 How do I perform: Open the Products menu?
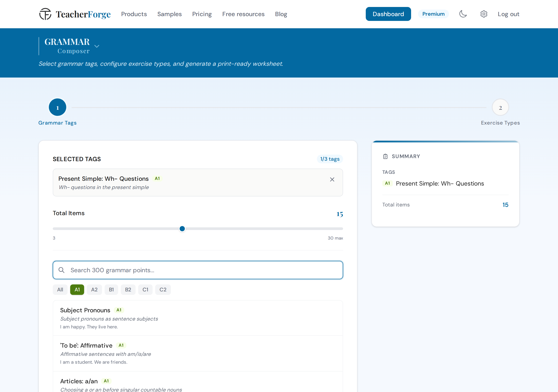click(134, 14)
